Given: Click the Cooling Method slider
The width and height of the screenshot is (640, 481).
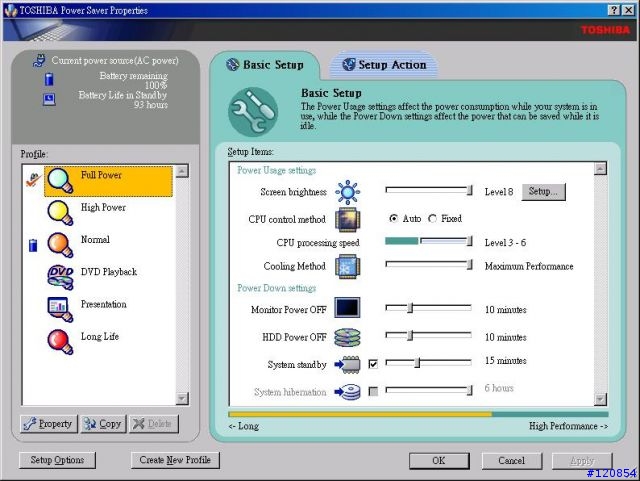Looking at the screenshot, I should [429, 265].
